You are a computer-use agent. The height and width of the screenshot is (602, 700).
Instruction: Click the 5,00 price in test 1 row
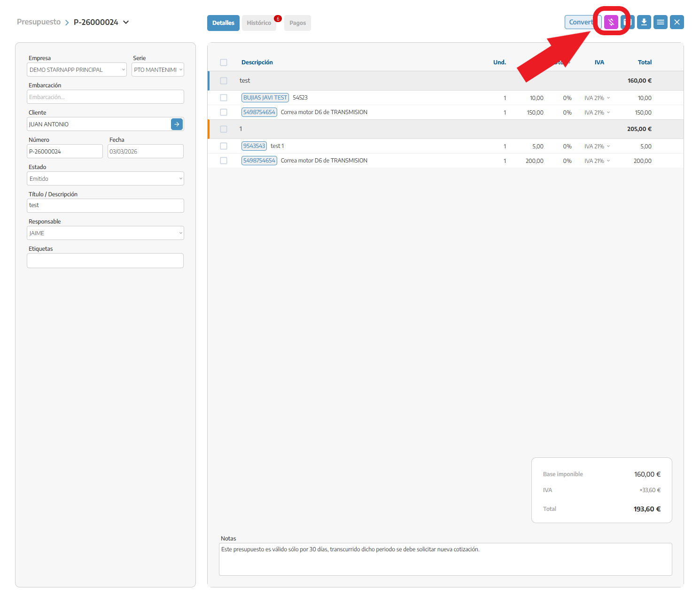538,147
